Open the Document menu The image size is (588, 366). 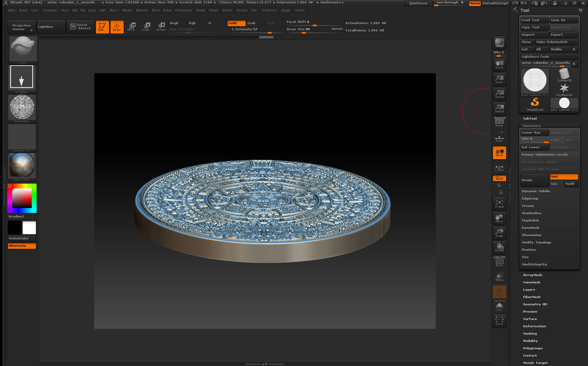coord(50,10)
